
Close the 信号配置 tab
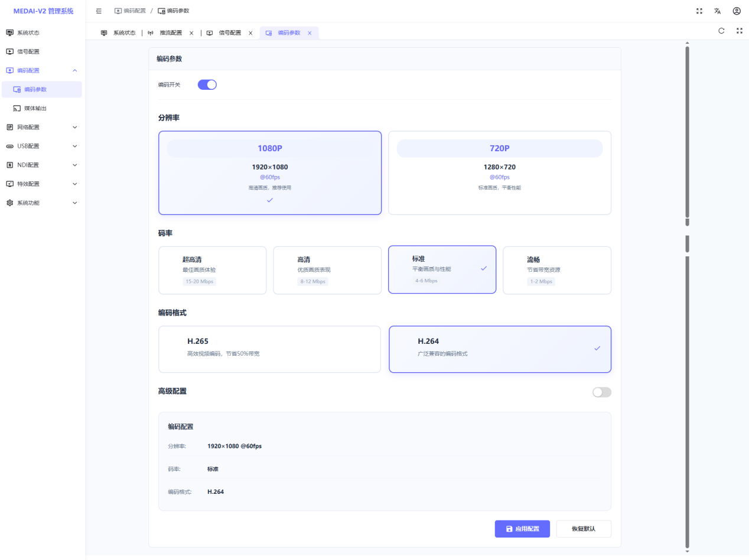pos(250,33)
